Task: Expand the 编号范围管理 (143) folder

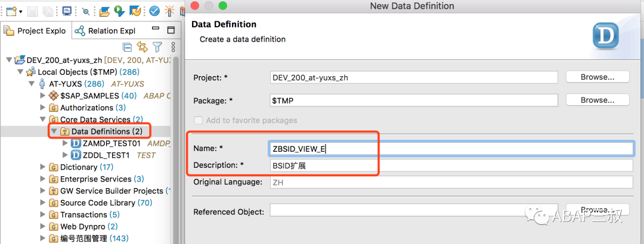Action: point(43,238)
